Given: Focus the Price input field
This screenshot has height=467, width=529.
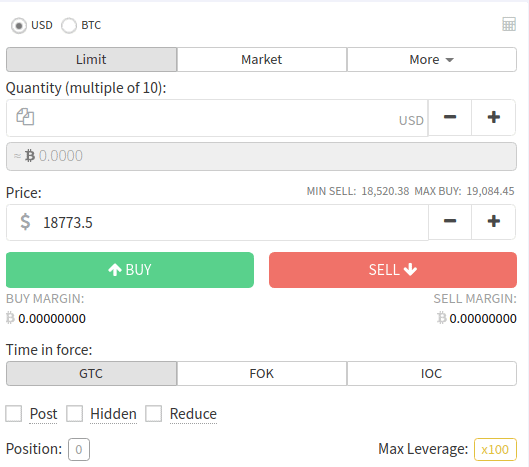Looking at the screenshot, I should (217, 222).
